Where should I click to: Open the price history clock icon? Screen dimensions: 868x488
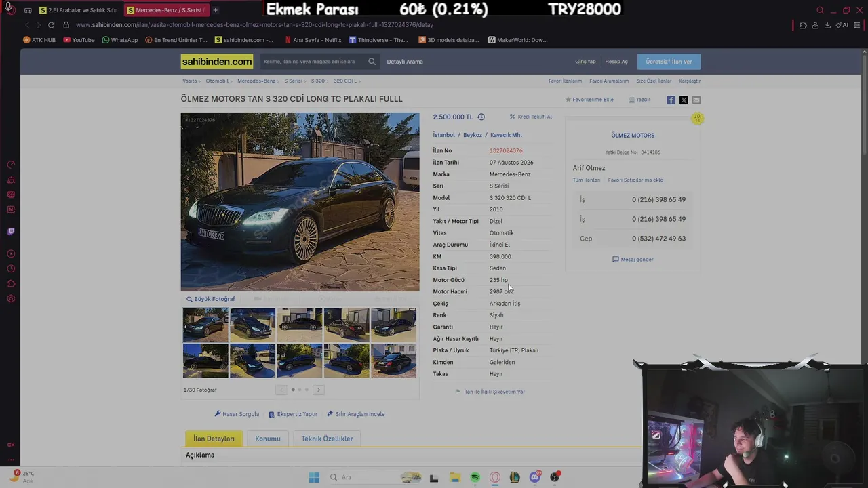pos(481,117)
